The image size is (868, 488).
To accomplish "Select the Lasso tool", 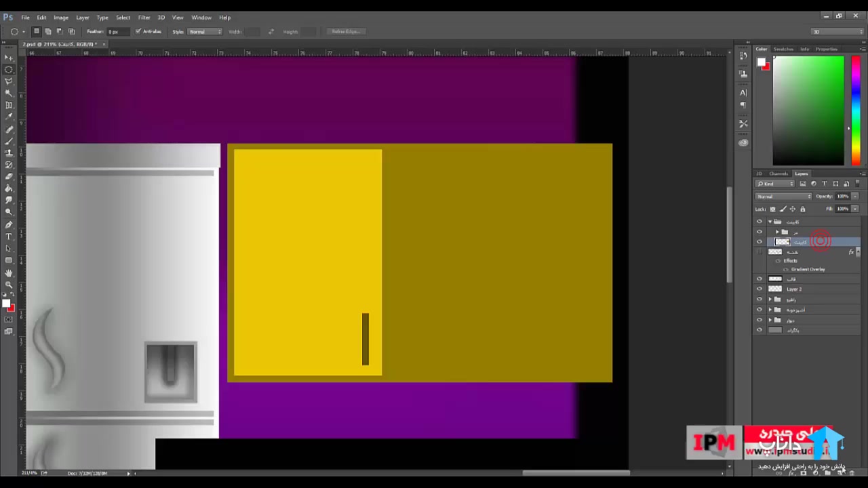I will pos(9,81).
